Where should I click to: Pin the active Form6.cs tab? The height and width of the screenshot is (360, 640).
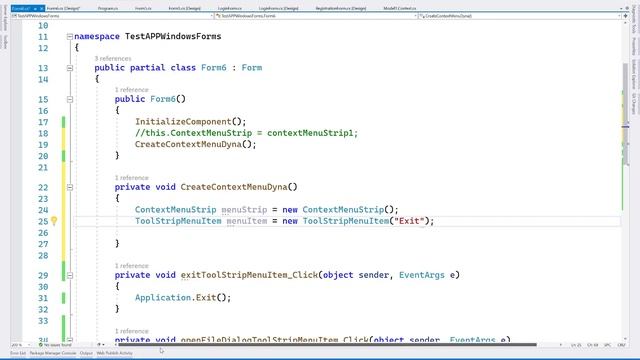pyautogui.click(x=35, y=9)
